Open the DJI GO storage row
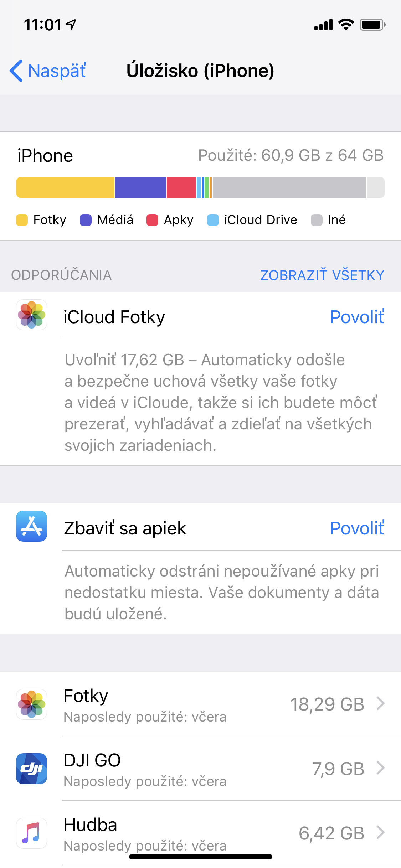 click(x=200, y=769)
